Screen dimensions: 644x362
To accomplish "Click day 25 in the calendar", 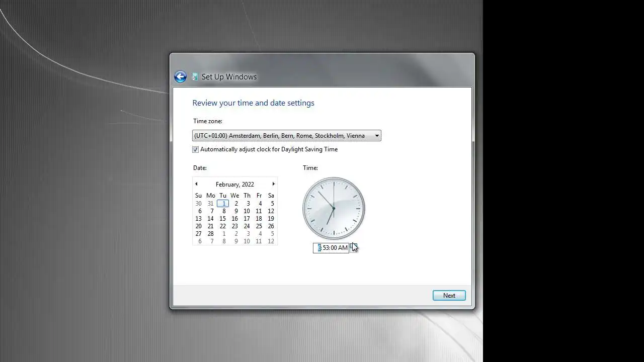I will (259, 226).
